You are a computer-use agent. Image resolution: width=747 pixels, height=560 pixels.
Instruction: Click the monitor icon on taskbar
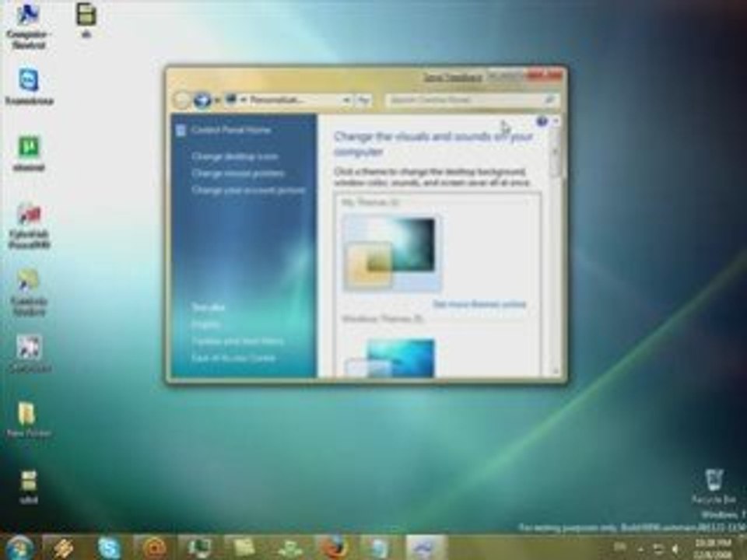[199, 548]
